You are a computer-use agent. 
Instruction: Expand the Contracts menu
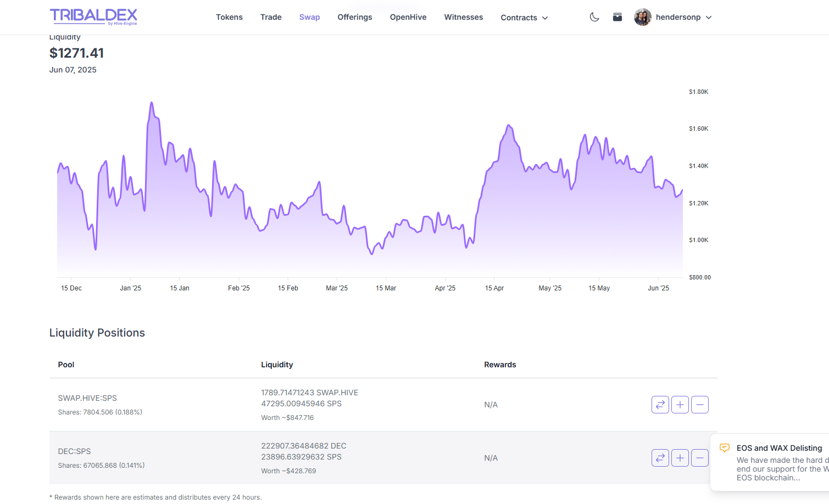pyautogui.click(x=524, y=18)
